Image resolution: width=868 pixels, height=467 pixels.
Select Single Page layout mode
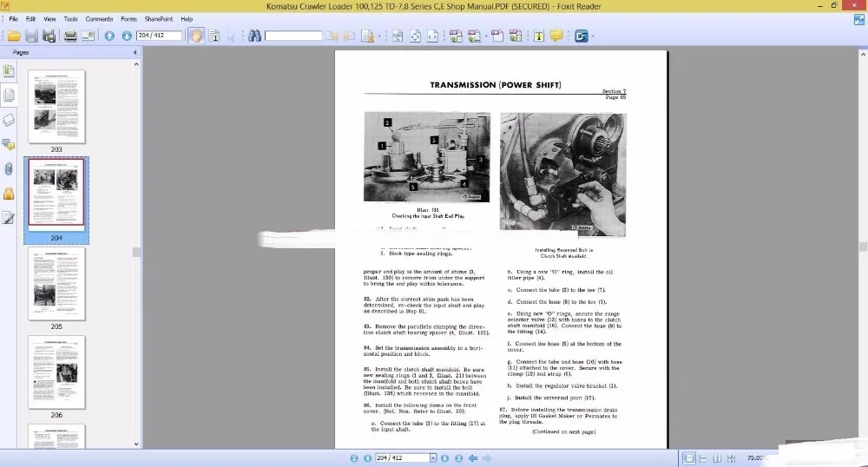tap(688, 458)
